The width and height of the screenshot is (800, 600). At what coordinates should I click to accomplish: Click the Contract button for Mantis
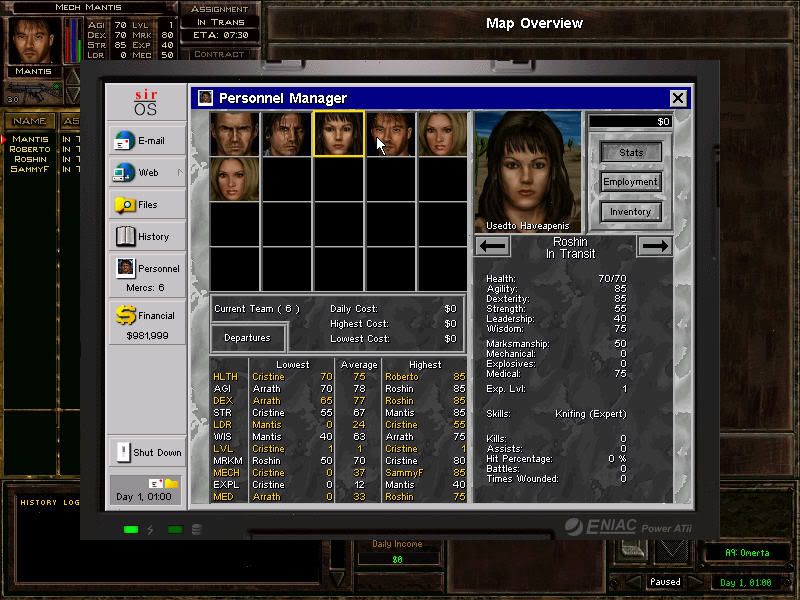219,54
